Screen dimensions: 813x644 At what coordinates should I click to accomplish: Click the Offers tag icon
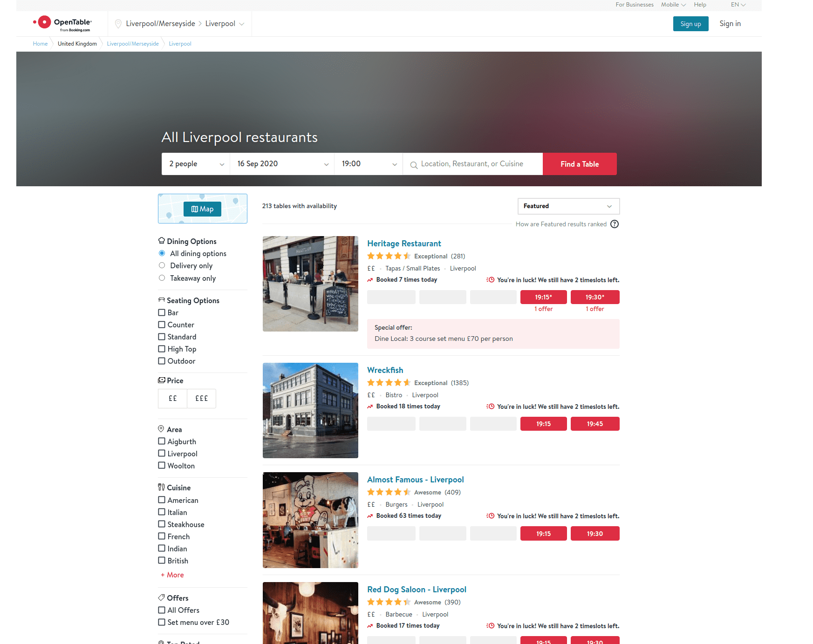tap(162, 597)
